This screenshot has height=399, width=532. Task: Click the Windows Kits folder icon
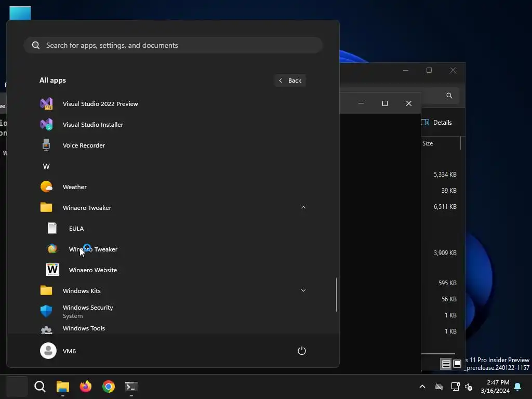tap(46, 290)
